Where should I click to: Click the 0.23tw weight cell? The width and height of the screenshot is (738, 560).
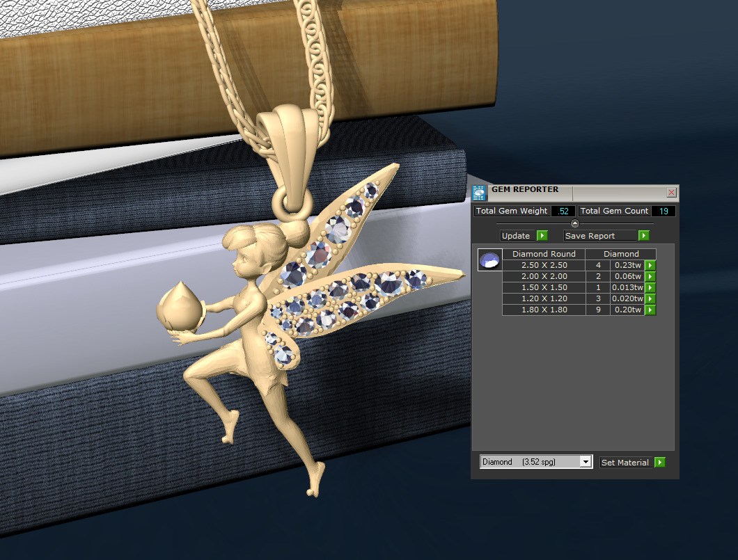(x=627, y=265)
